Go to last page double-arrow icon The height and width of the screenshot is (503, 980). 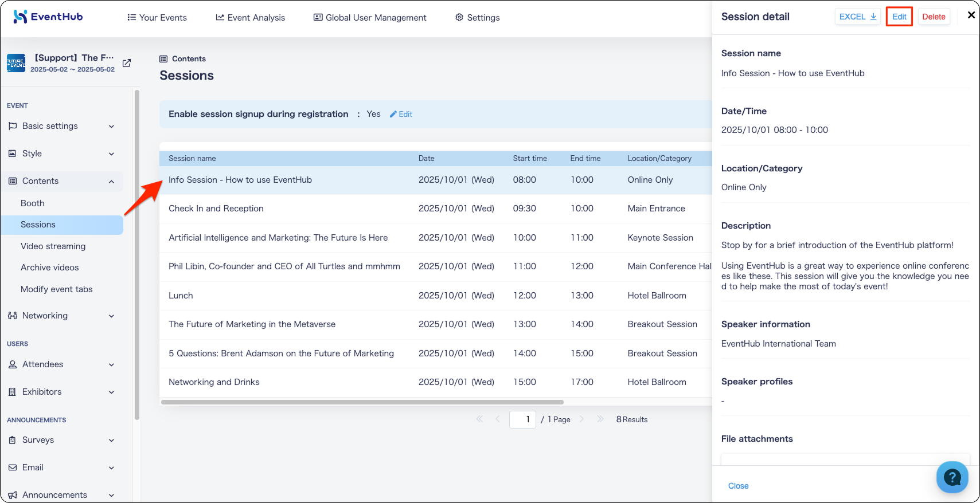coord(600,419)
